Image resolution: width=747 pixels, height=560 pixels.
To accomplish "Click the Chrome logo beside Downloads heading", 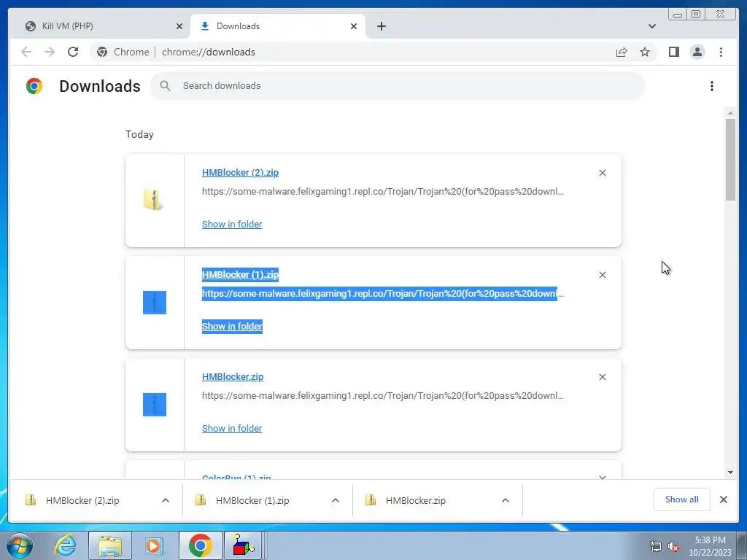I will pyautogui.click(x=34, y=86).
